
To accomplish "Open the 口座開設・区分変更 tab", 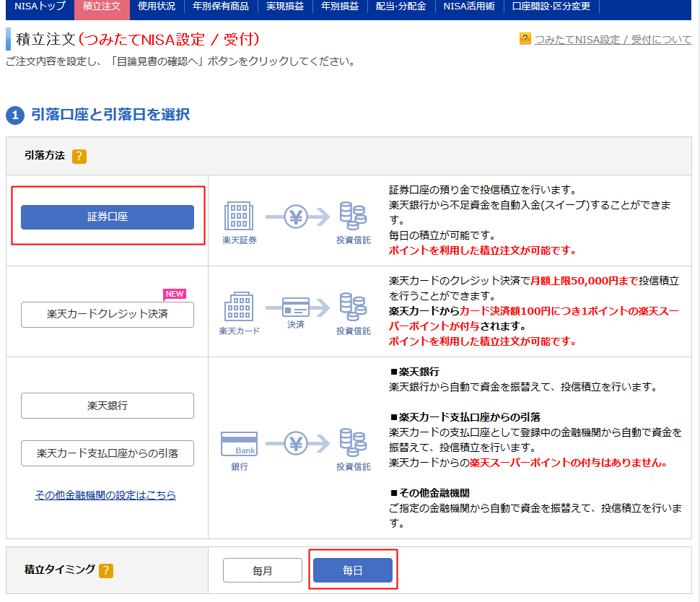I will [x=551, y=7].
